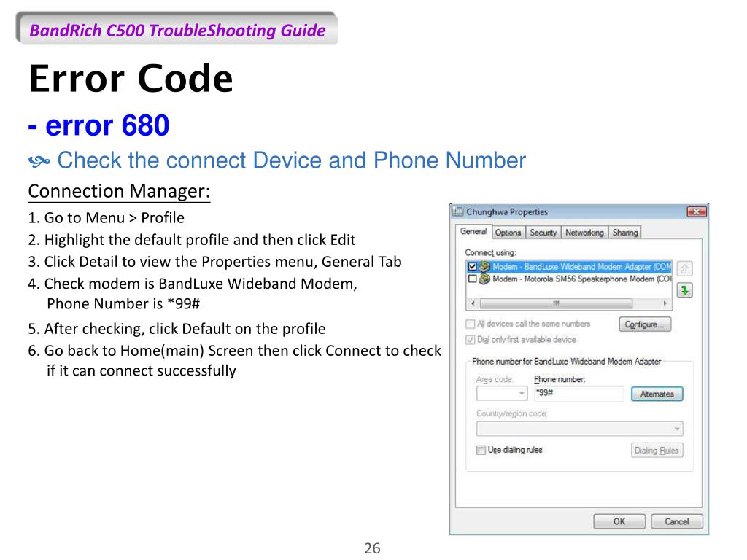This screenshot has height=560, width=747.
Task: Click Cancel in Chunghwa Properties
Action: click(x=676, y=521)
